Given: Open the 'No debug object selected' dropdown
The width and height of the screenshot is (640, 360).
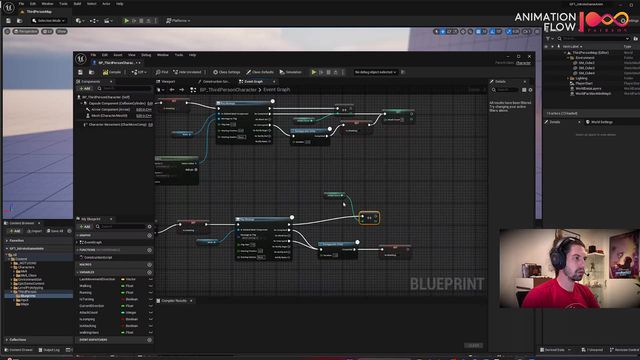Looking at the screenshot, I should tap(376, 72).
